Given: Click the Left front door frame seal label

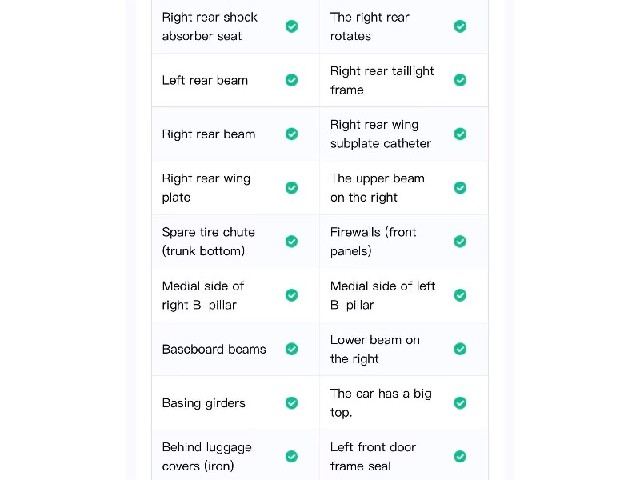Looking at the screenshot, I should (x=373, y=456).
